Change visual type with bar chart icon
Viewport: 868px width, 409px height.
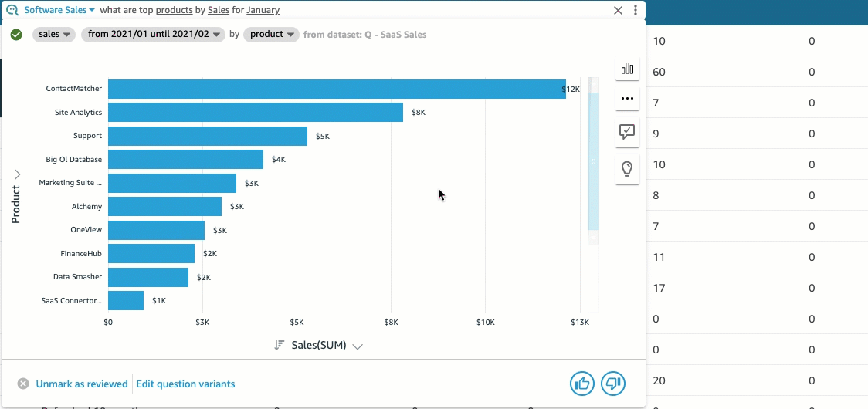(627, 69)
